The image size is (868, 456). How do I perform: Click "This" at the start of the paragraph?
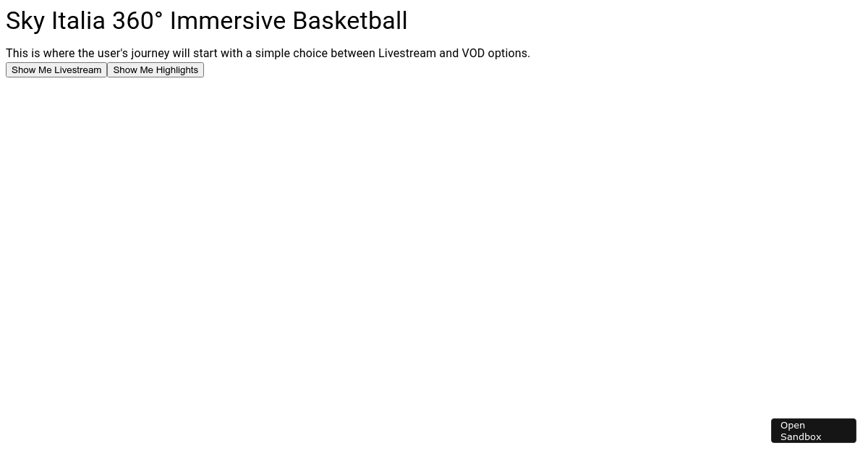[x=17, y=54]
